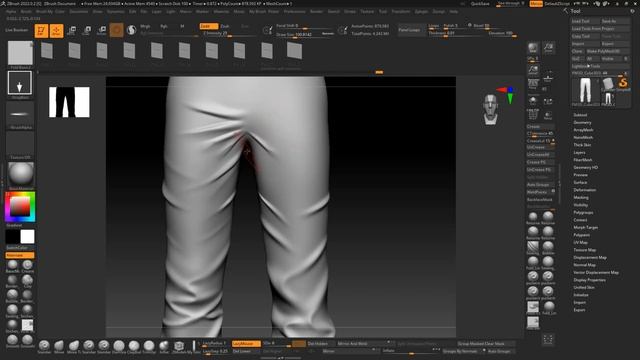Open the material sphere selector
Image resolution: width=640 pixels, height=360 pixels.
coord(20,174)
